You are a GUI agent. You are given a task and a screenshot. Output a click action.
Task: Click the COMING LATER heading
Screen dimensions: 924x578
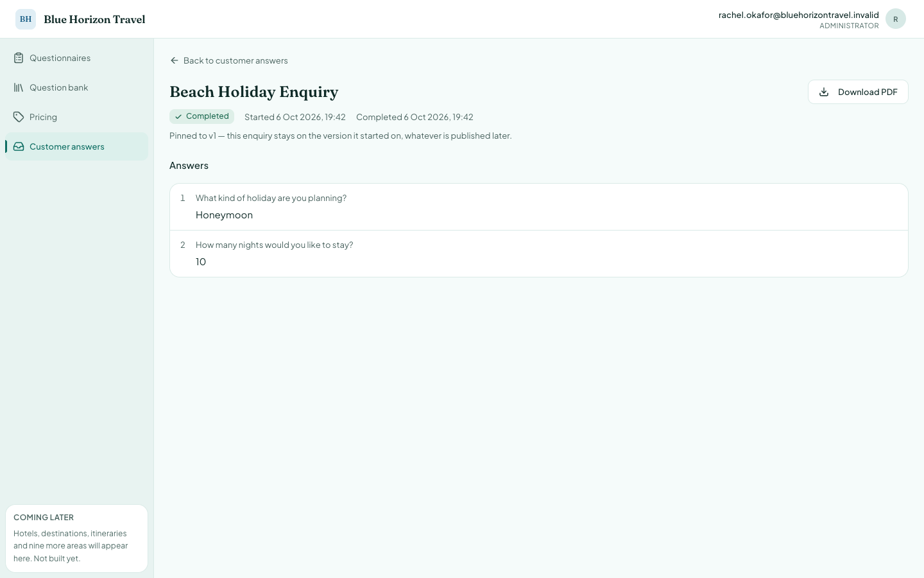pyautogui.click(x=44, y=518)
